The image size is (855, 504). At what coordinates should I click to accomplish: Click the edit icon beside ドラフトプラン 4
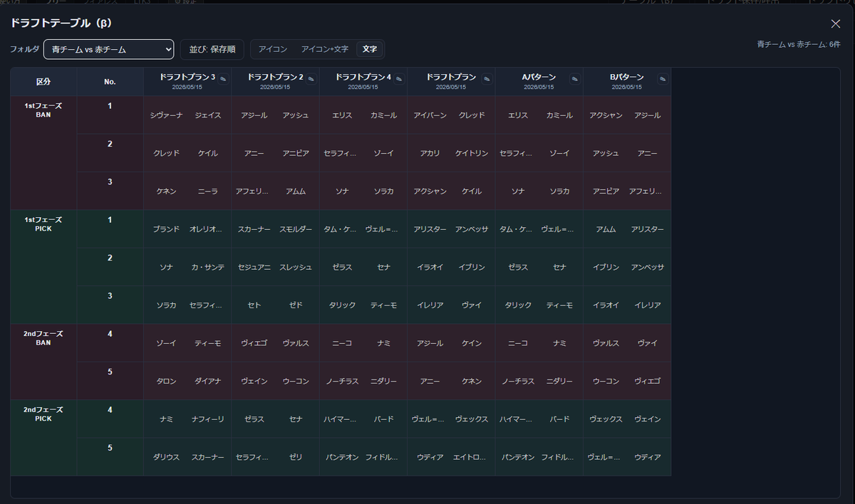(399, 78)
